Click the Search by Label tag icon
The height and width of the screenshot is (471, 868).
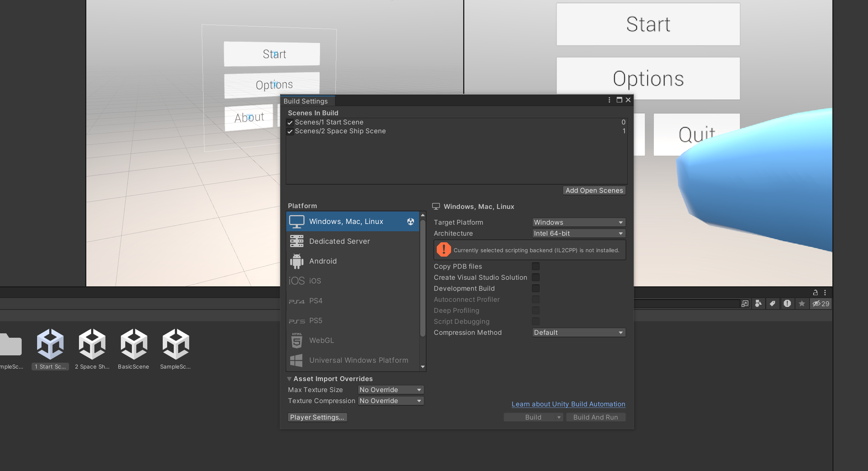(772, 304)
